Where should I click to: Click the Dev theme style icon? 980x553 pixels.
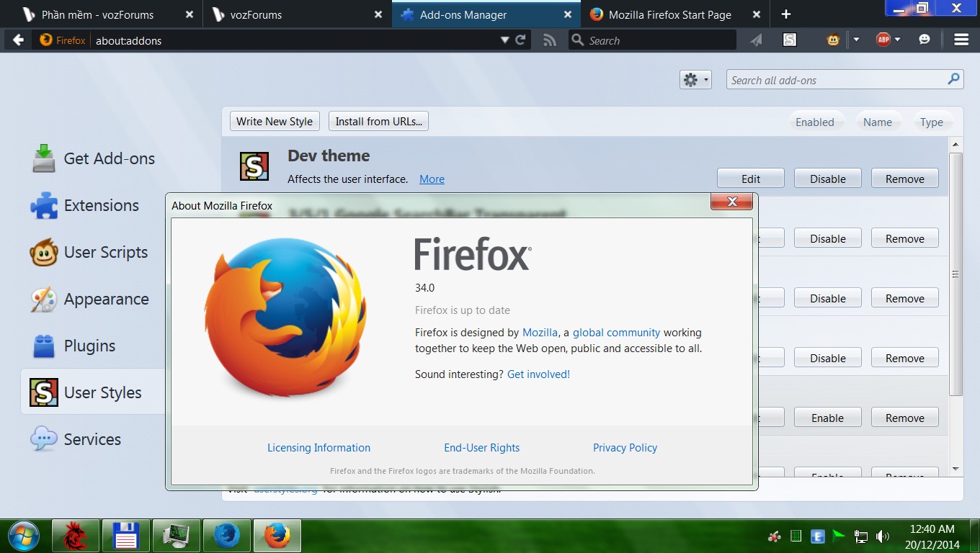click(254, 166)
